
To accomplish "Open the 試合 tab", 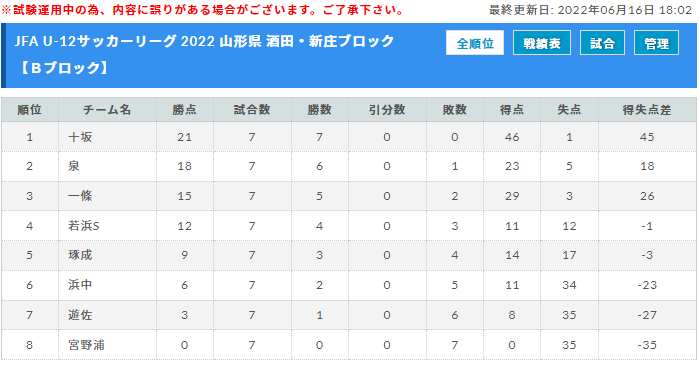I will (x=602, y=43).
